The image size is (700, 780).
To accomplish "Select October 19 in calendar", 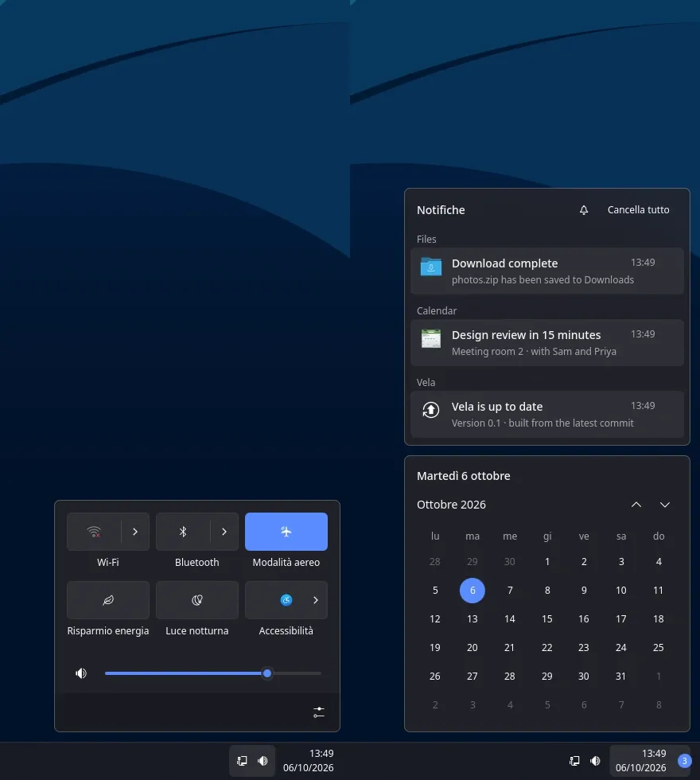I will tap(435, 648).
